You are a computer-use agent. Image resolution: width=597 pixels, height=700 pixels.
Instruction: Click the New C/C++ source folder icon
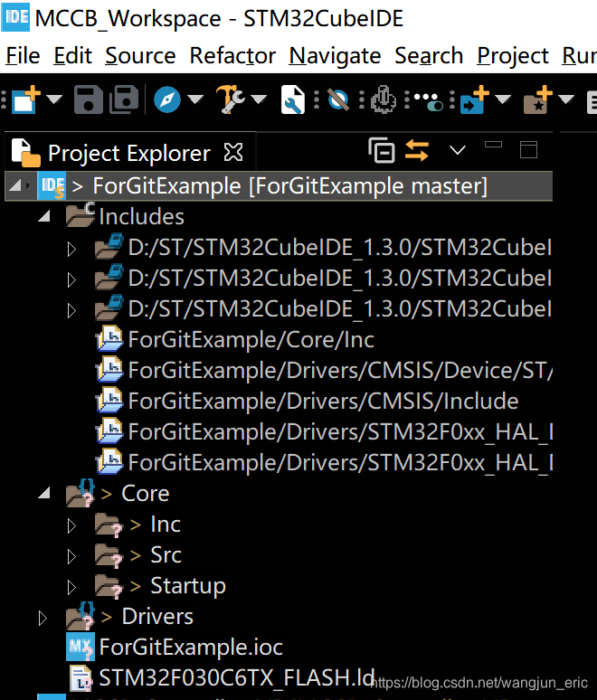(x=474, y=99)
